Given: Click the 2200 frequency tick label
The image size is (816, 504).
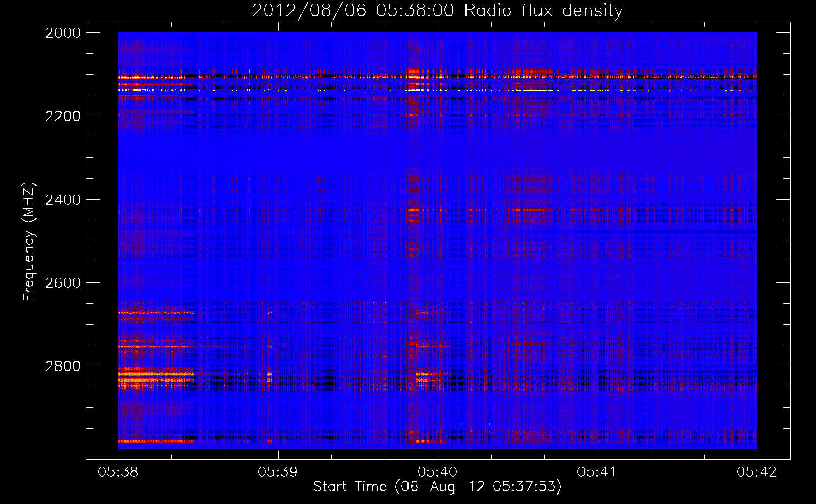Looking at the screenshot, I should [63, 116].
